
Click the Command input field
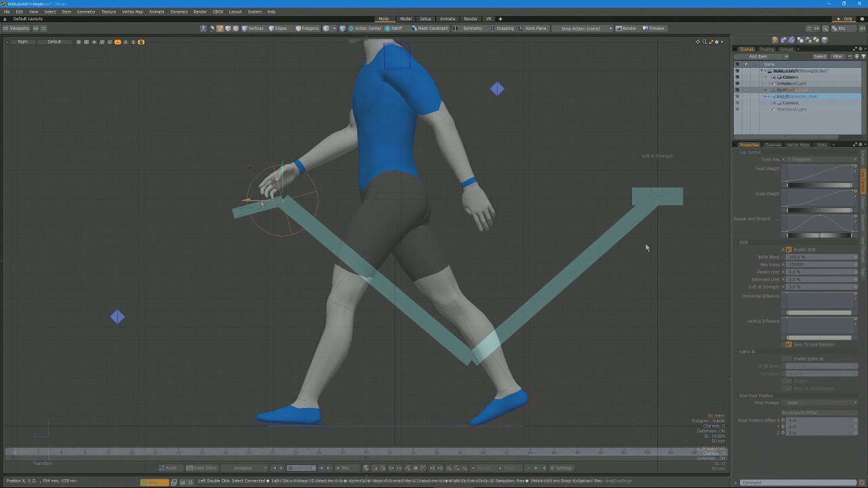click(x=799, y=483)
